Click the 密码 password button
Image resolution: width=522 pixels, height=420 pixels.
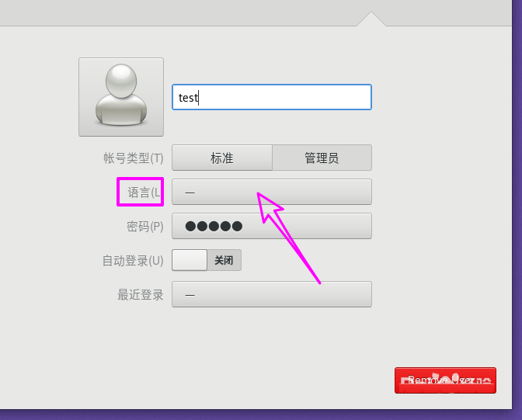click(272, 227)
